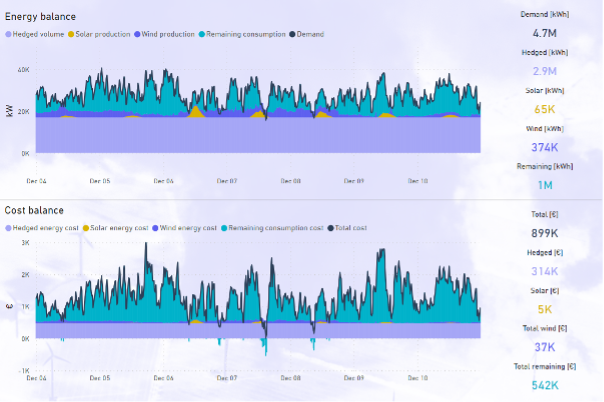
Task: Click the Wind 374K kWh value
Action: pos(543,147)
